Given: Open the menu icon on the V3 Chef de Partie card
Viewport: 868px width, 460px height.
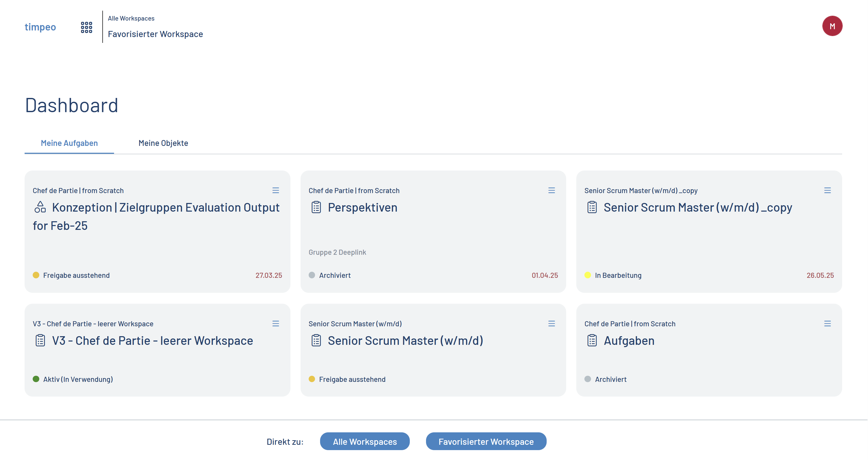Looking at the screenshot, I should pos(275,324).
